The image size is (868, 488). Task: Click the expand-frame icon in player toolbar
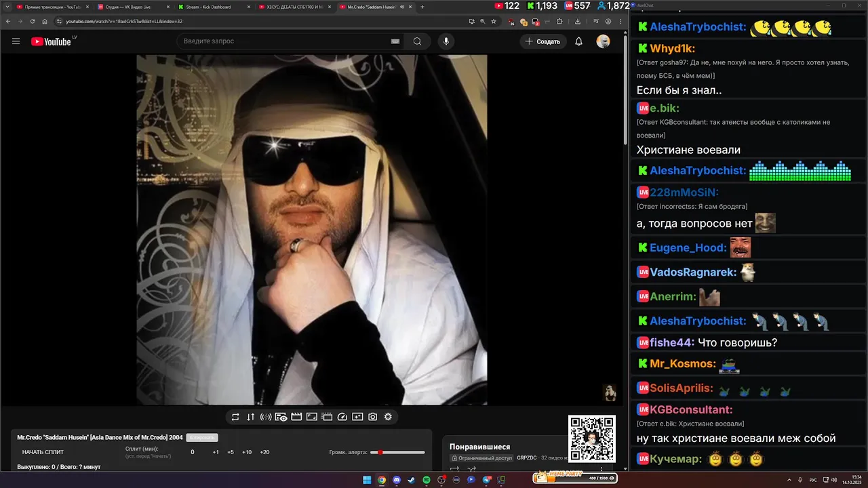pos(312,417)
